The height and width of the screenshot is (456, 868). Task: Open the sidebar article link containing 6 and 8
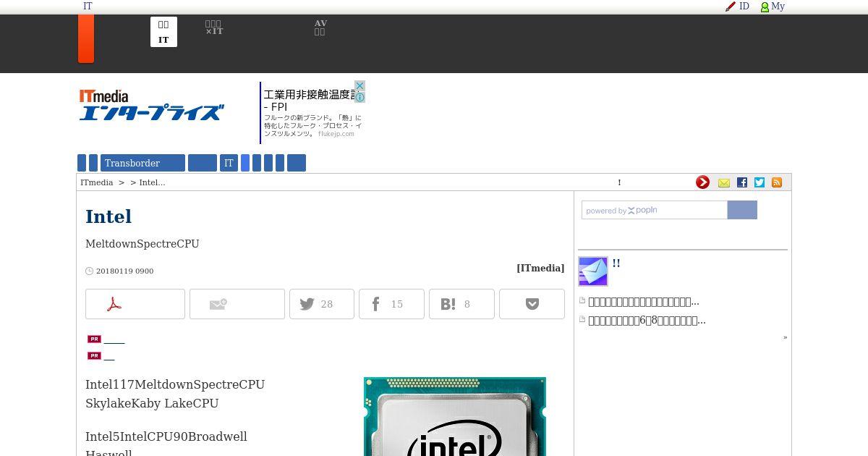pyautogui.click(x=647, y=321)
